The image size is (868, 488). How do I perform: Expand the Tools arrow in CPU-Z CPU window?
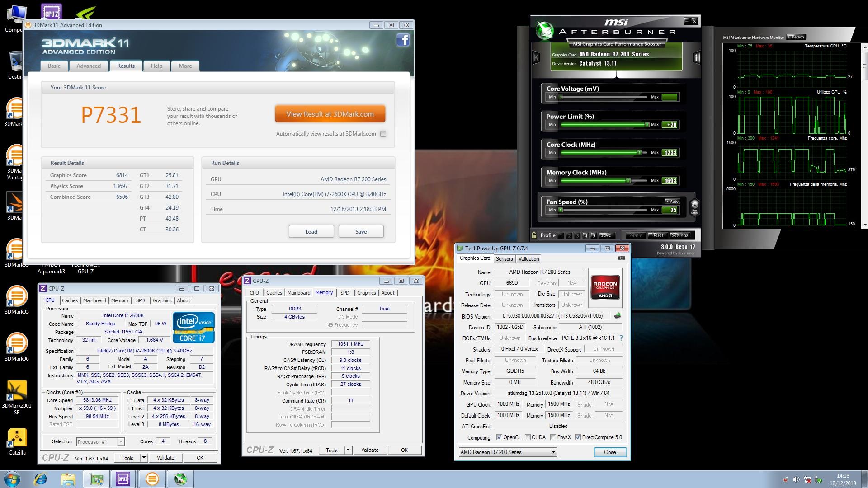[144, 458]
